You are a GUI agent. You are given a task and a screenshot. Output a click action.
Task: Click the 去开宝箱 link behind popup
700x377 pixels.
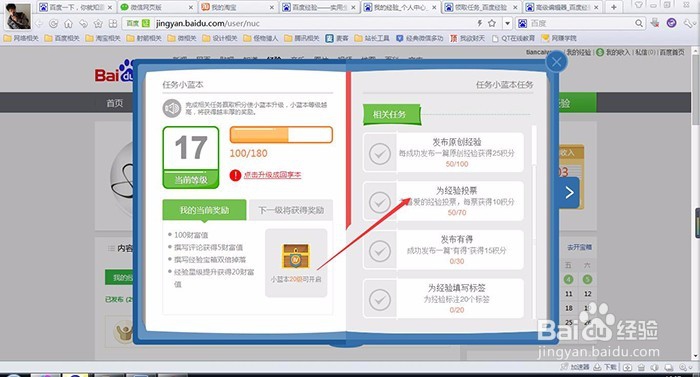(x=579, y=247)
